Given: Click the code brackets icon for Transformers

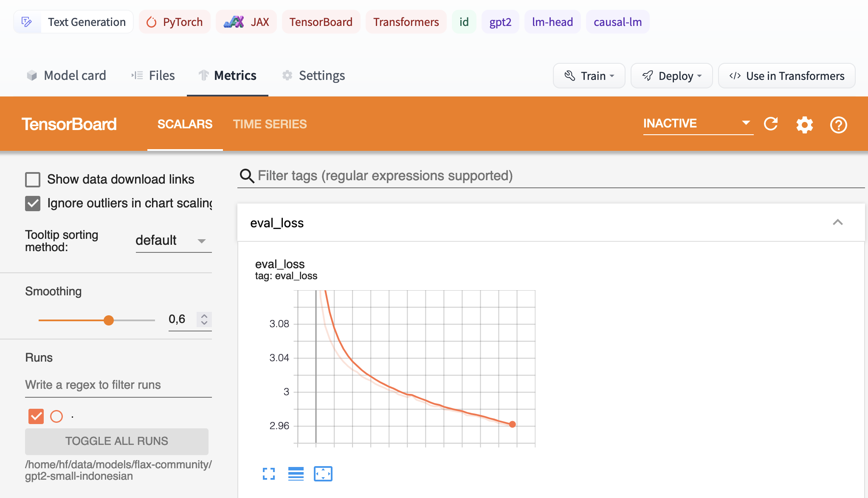Looking at the screenshot, I should [x=735, y=76].
